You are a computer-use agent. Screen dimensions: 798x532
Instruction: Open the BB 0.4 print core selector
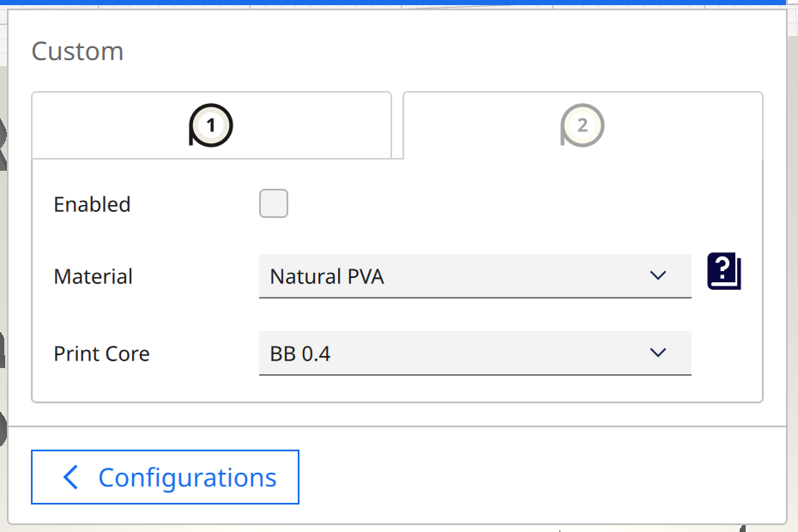click(x=475, y=353)
